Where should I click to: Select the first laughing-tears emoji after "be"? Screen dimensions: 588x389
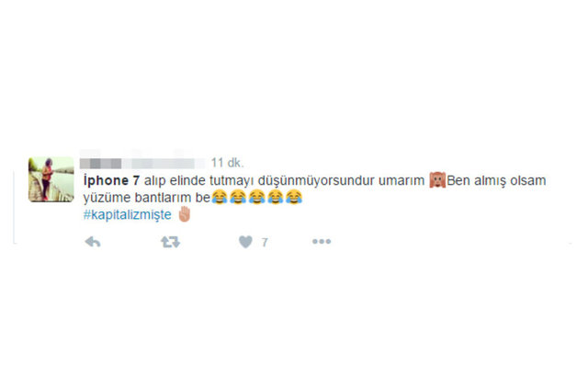220,197
